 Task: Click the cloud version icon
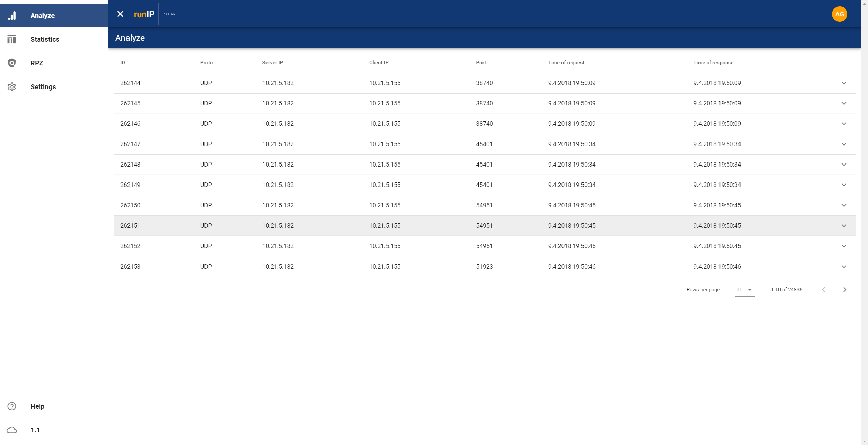(x=12, y=430)
